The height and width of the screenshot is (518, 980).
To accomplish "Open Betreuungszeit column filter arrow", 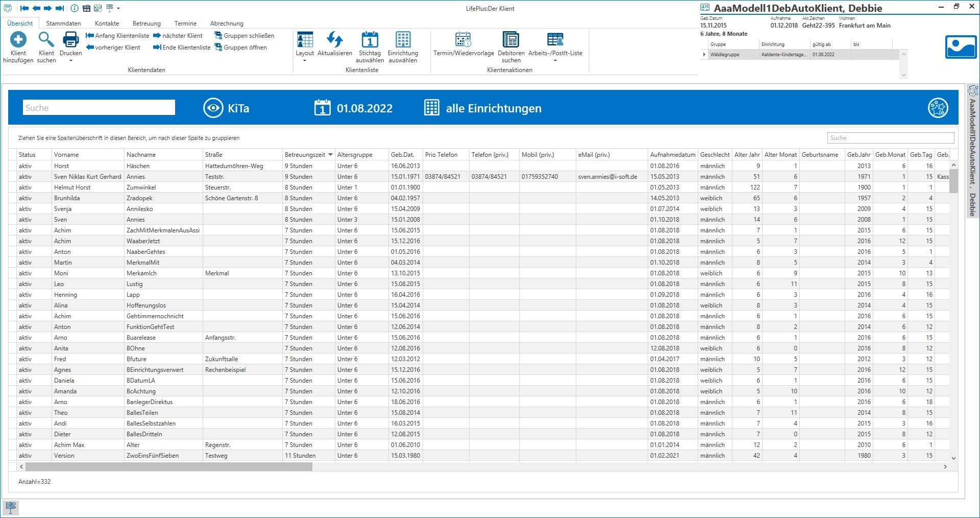I will [x=330, y=155].
